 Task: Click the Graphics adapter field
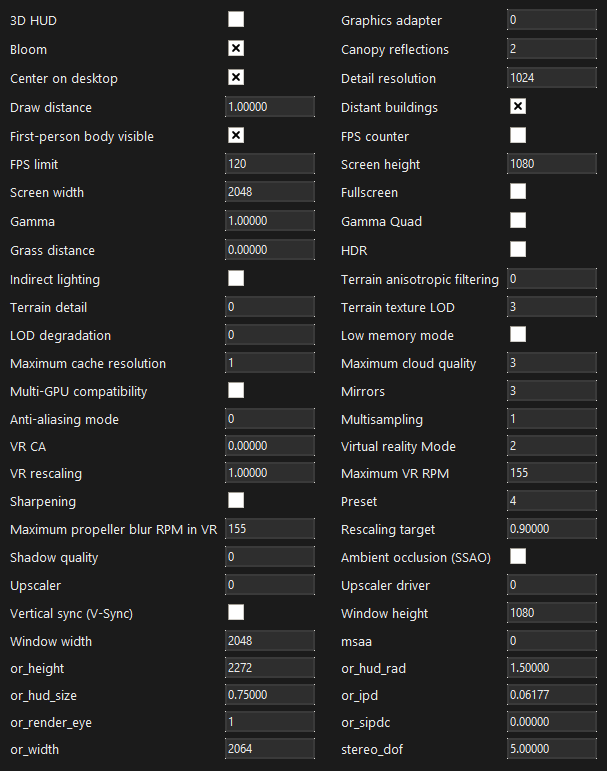tap(552, 20)
